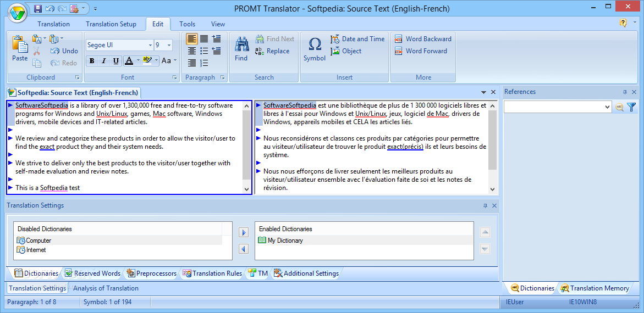Toggle numbered list
Screen dimensions: 644x313
pyautogui.click(x=204, y=63)
